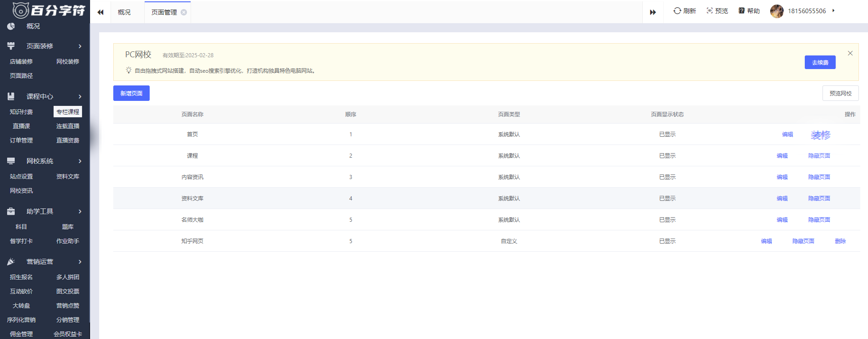
Task: Open 订单管理 in the sidebar
Action: [21, 140]
